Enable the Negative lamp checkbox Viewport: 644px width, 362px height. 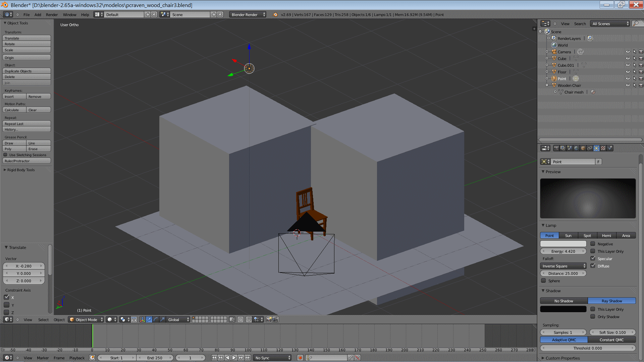pyautogui.click(x=593, y=244)
